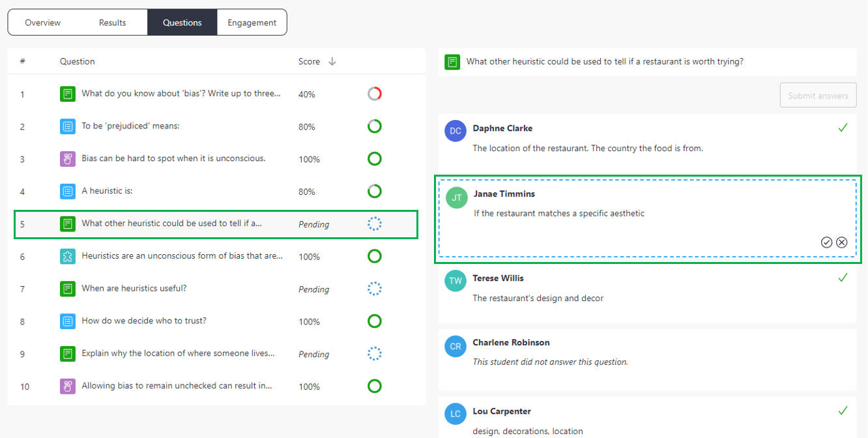Viewport: 868px width, 438px height.
Task: Click the green ring for question 8
Action: (x=375, y=321)
